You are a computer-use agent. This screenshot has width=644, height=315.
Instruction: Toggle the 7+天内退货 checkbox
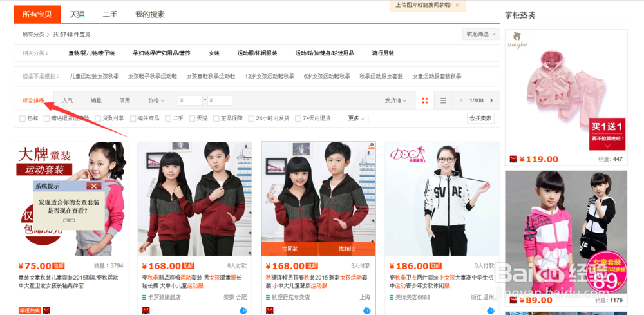[x=298, y=119]
